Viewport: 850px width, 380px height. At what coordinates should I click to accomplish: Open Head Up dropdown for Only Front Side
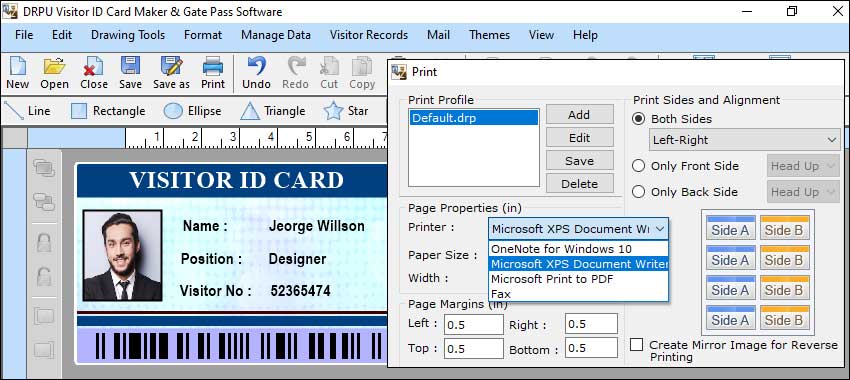803,166
